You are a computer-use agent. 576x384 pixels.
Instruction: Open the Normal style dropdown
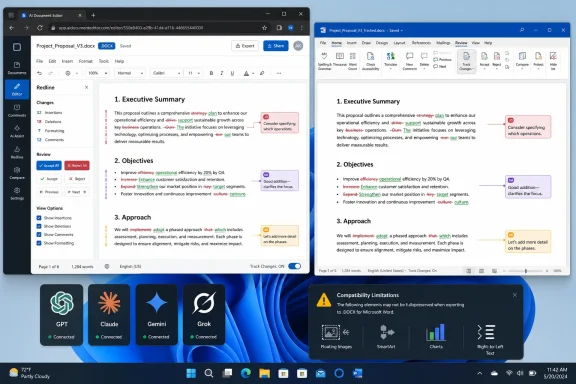click(130, 73)
